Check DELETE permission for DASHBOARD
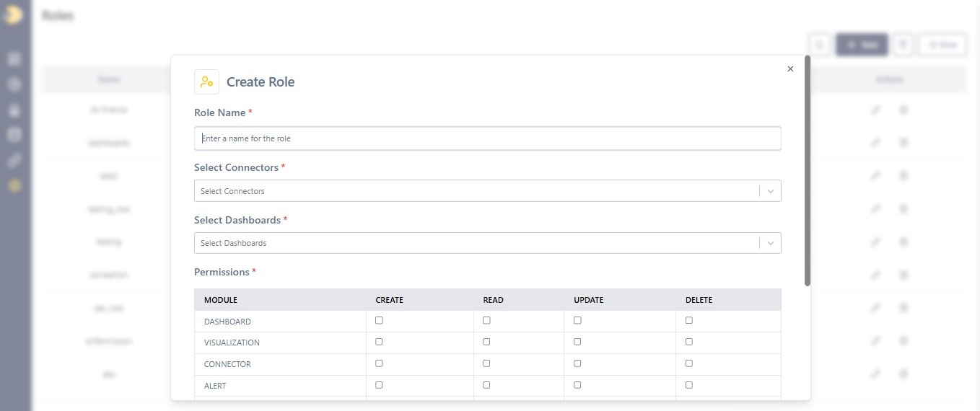This screenshot has height=411, width=980. coord(689,320)
